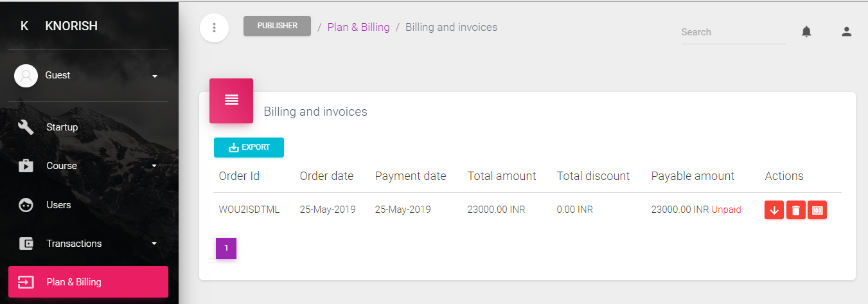Expand the Guest account dropdown
Image resolution: width=868 pixels, height=304 pixels.
click(x=154, y=76)
